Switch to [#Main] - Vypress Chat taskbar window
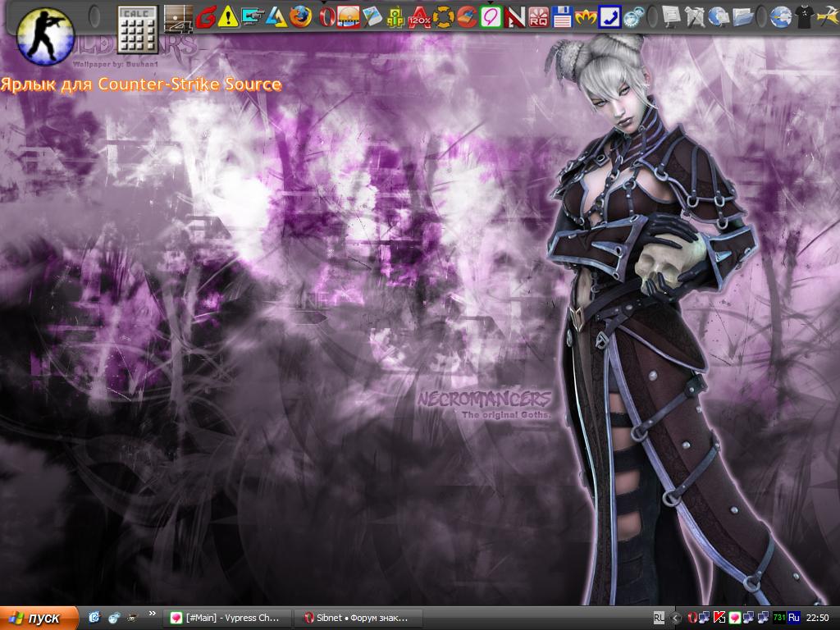The width and height of the screenshot is (840, 630). coord(227,618)
